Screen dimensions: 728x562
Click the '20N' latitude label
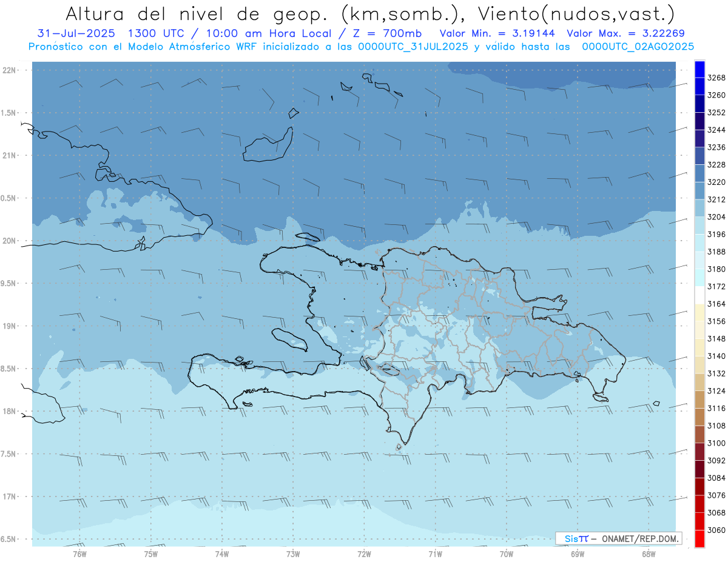pyautogui.click(x=8, y=241)
